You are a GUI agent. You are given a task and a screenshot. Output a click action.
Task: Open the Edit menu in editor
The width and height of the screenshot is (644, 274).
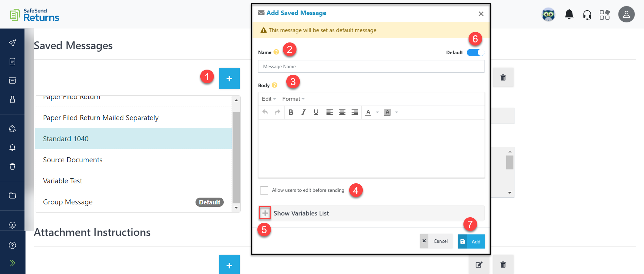[269, 99]
